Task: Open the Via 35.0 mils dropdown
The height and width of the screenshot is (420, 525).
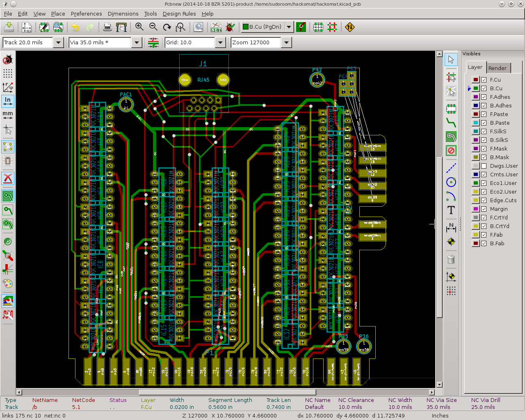Action: [137, 42]
